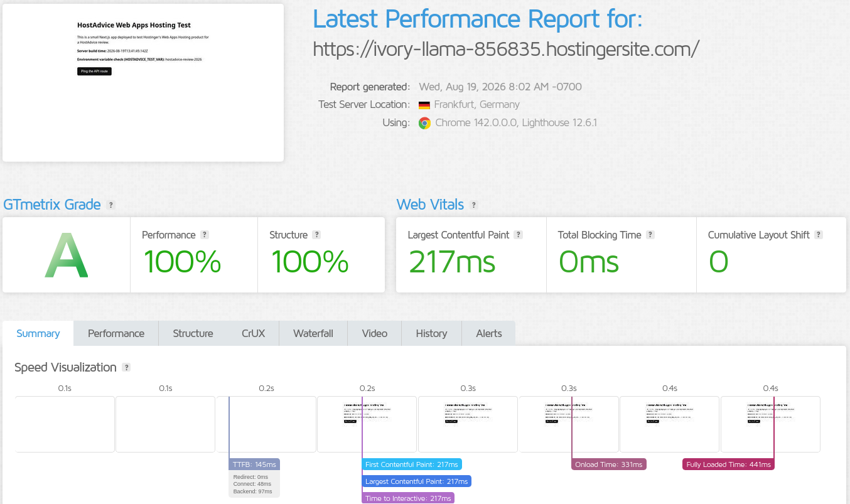The height and width of the screenshot is (504, 850).
Task: Click the Cumulative Layout Shift help icon
Action: pyautogui.click(x=819, y=235)
